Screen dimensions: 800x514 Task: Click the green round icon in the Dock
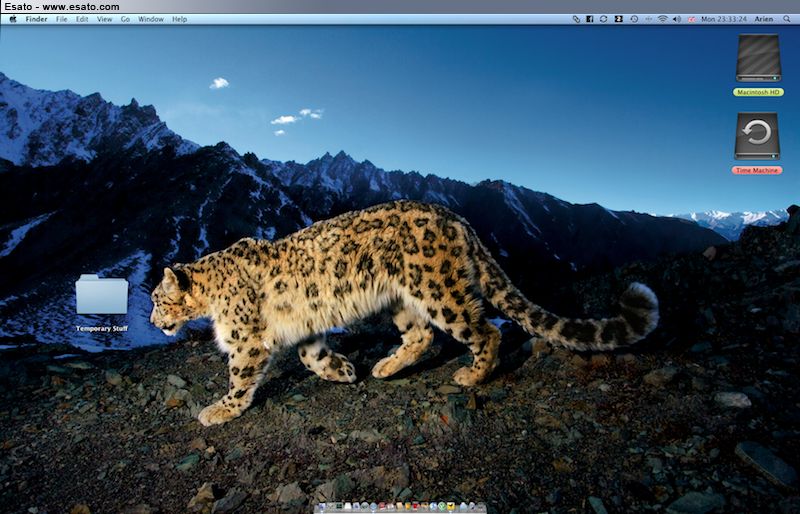(442, 506)
